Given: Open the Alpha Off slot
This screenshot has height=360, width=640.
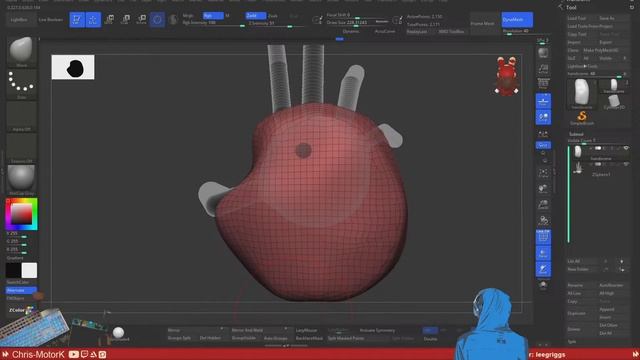Looking at the screenshot, I should pos(21,116).
